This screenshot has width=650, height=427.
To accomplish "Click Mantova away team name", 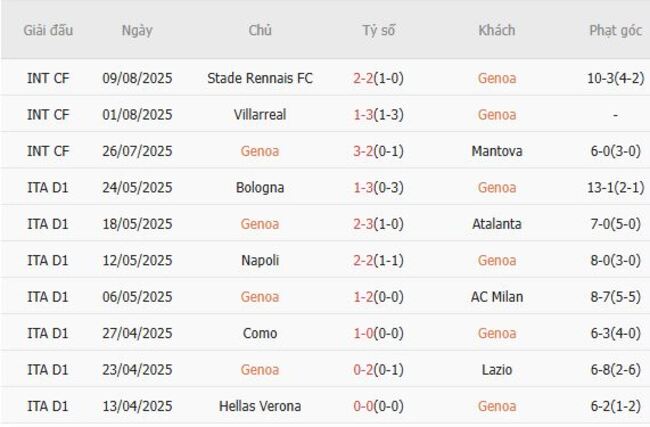I will tap(496, 151).
